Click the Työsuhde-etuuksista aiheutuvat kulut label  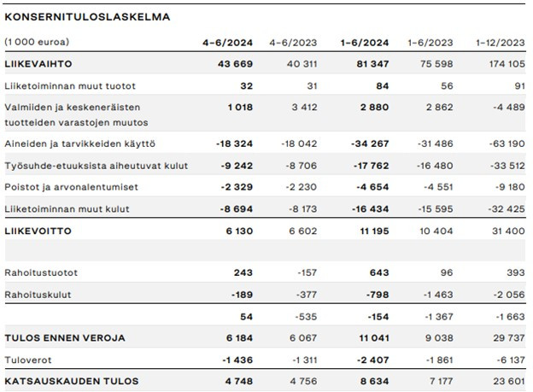(x=97, y=166)
